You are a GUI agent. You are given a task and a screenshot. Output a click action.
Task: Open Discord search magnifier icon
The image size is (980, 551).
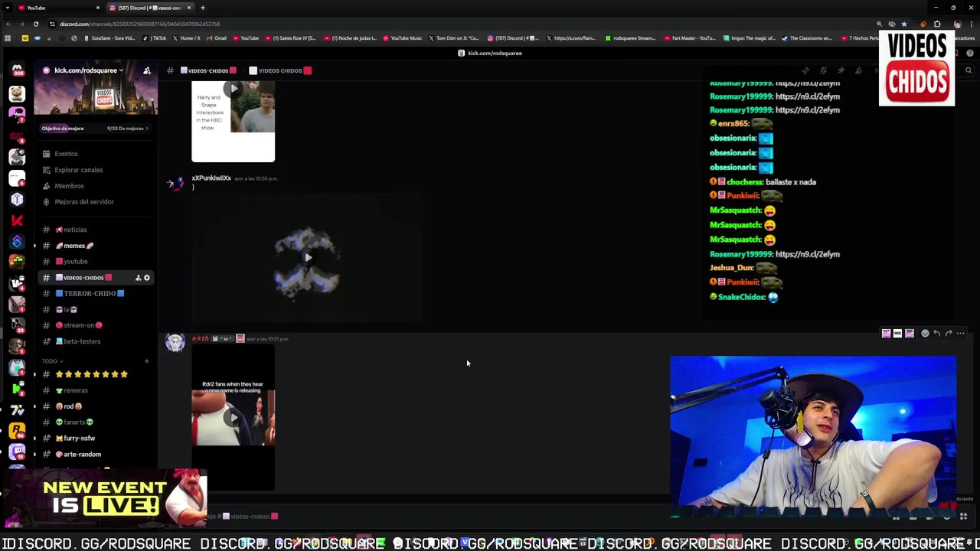tap(968, 70)
